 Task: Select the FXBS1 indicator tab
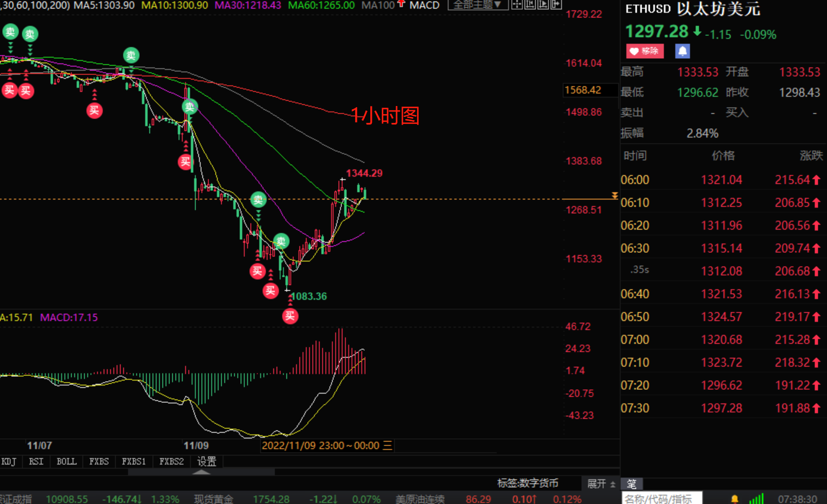coord(134,462)
